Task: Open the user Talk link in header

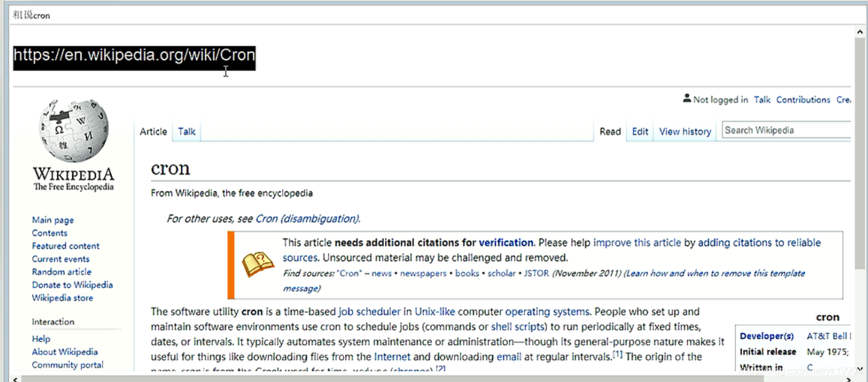Action: 762,100
